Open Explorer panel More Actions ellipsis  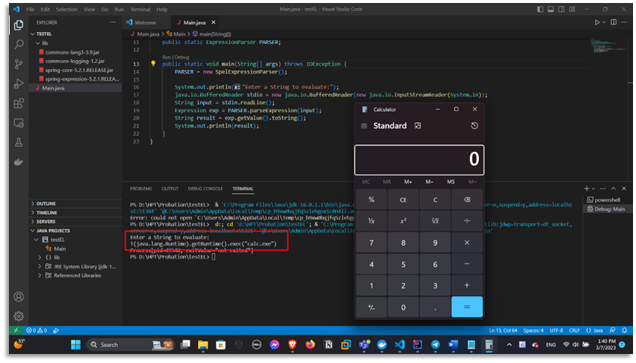pos(113,22)
